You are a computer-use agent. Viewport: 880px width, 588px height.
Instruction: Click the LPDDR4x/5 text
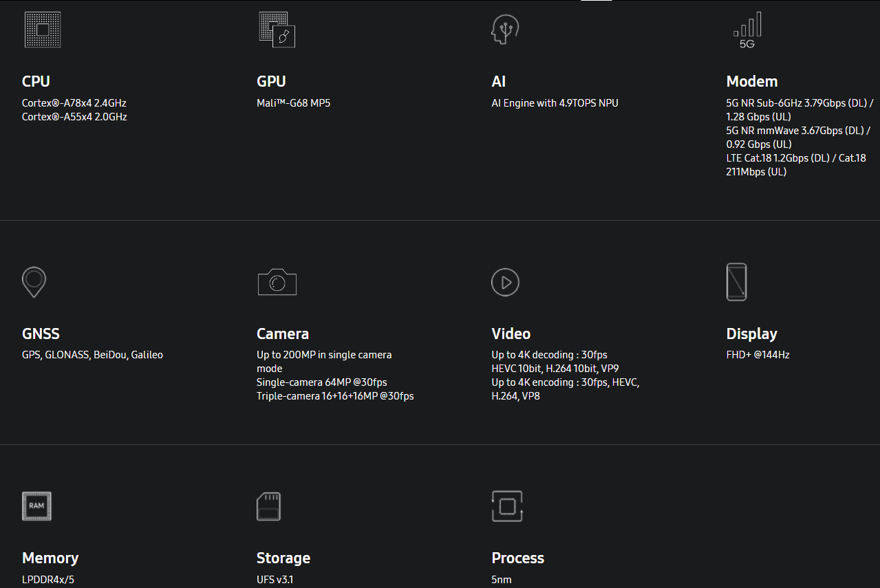[x=48, y=580]
